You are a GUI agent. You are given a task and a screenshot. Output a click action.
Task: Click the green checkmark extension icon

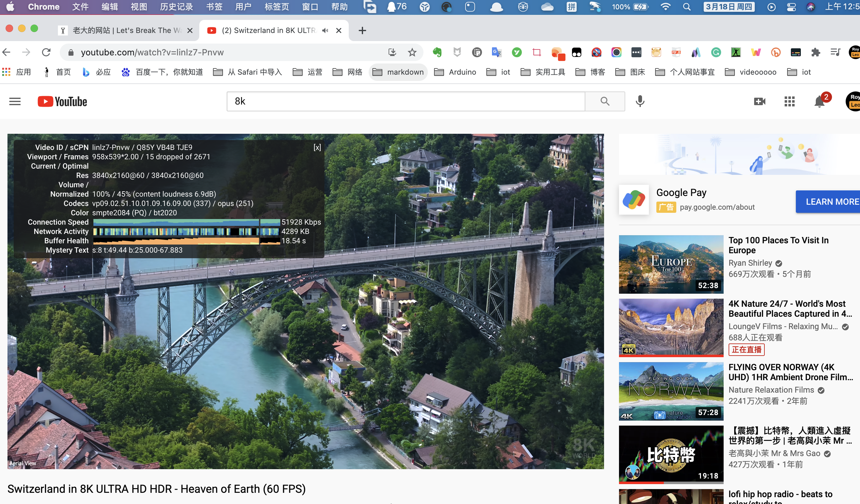click(517, 52)
